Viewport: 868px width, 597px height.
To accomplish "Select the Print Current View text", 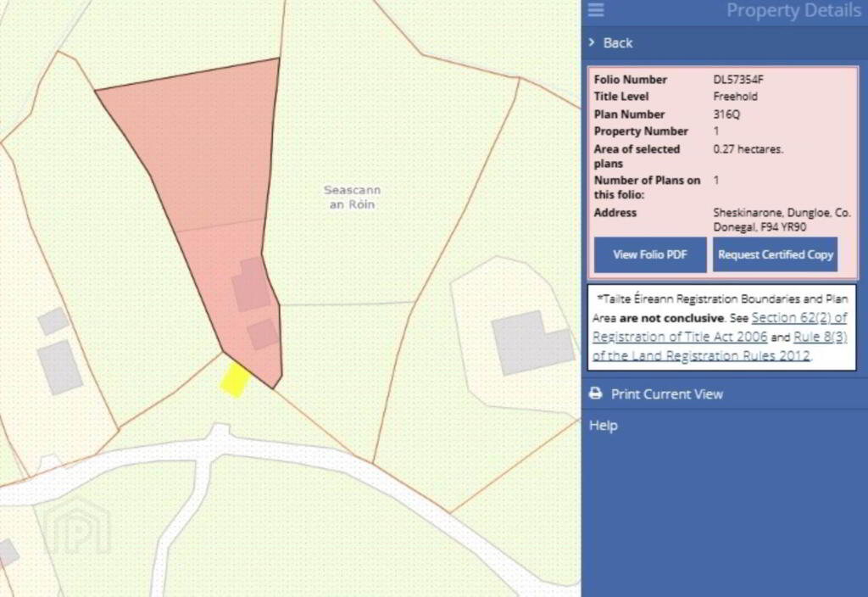I will point(667,393).
